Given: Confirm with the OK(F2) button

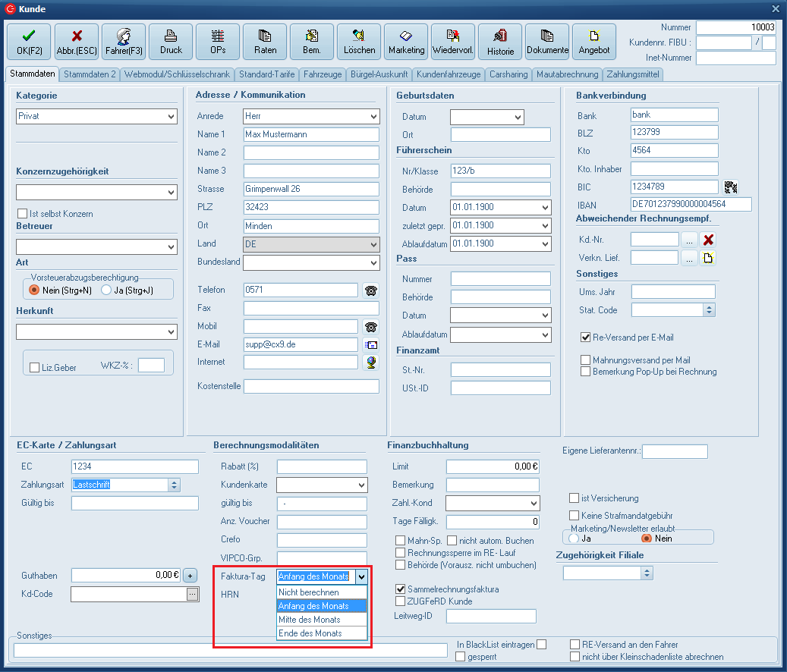Looking at the screenshot, I should click(29, 41).
